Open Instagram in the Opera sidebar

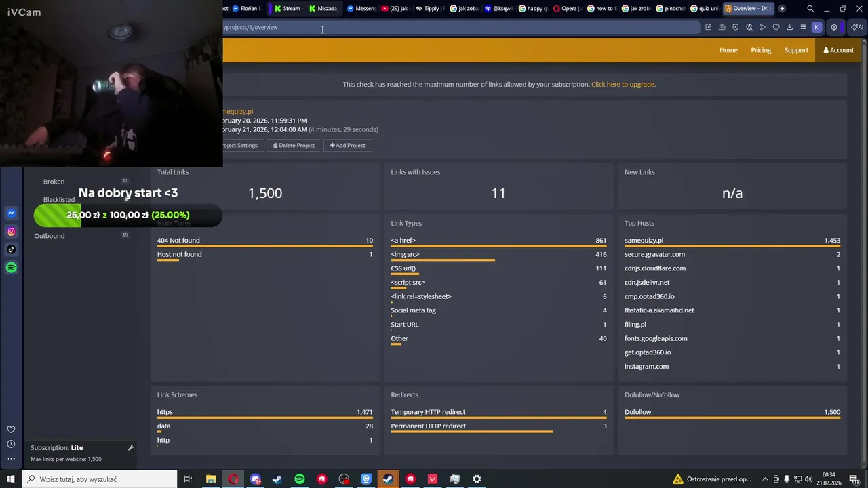click(11, 232)
